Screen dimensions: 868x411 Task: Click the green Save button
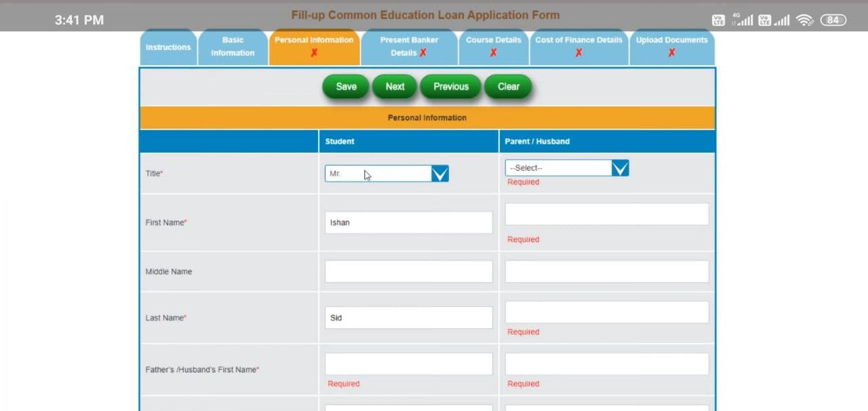click(346, 87)
